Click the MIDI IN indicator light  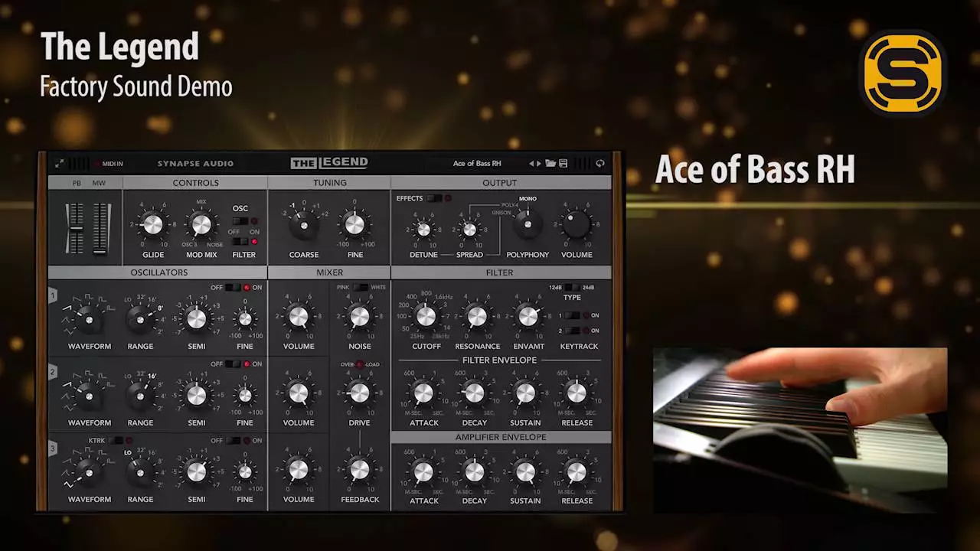click(x=97, y=164)
